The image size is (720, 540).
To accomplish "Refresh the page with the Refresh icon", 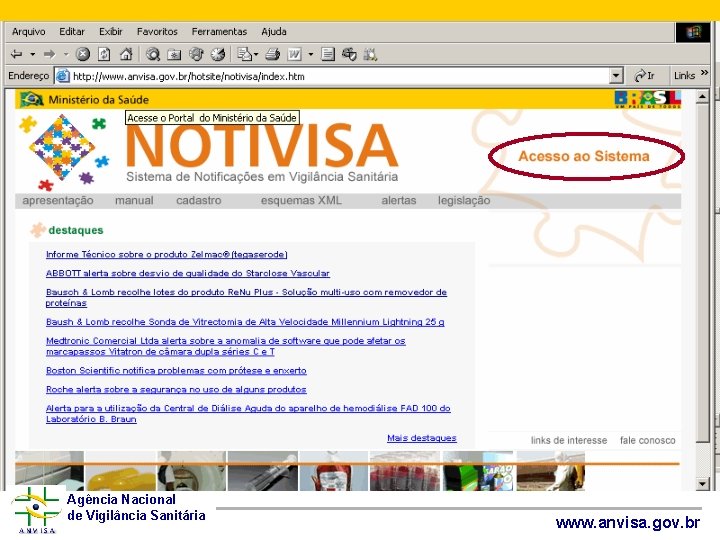I will [x=104, y=55].
